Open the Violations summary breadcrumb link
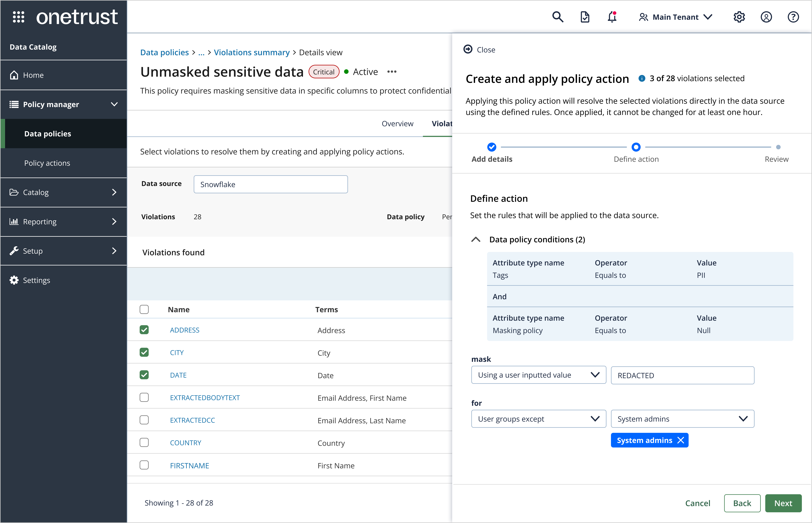Image resolution: width=812 pixels, height=523 pixels. (252, 52)
